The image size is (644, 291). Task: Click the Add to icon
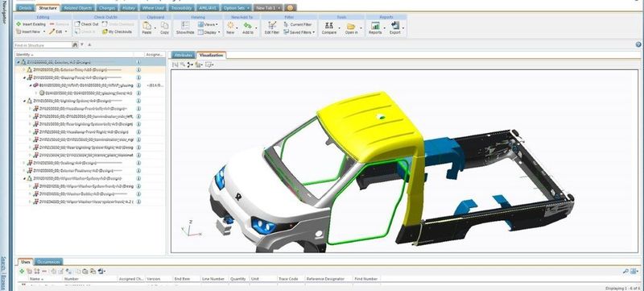tap(248, 26)
